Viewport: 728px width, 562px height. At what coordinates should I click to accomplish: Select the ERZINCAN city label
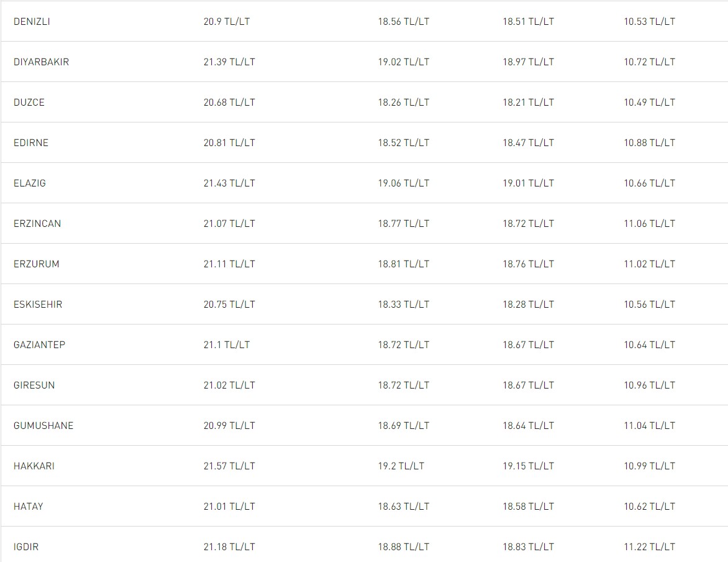click(x=37, y=224)
